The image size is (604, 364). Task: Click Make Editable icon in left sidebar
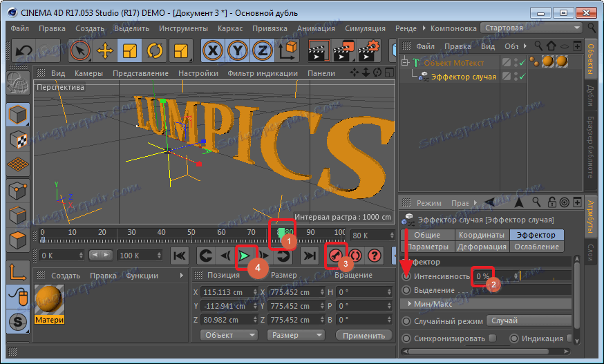tap(18, 83)
